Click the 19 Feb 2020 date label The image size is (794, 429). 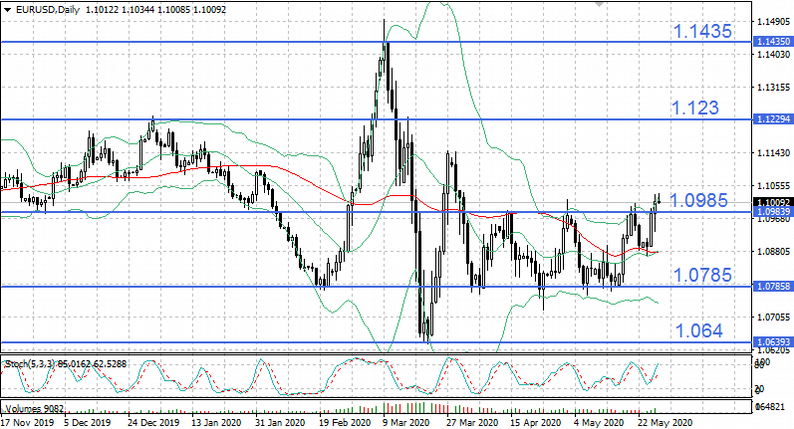coord(344,422)
